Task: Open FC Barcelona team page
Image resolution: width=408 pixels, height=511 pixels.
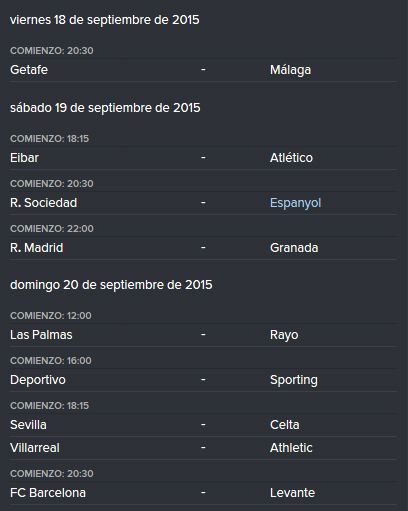Action: pyautogui.click(x=48, y=493)
